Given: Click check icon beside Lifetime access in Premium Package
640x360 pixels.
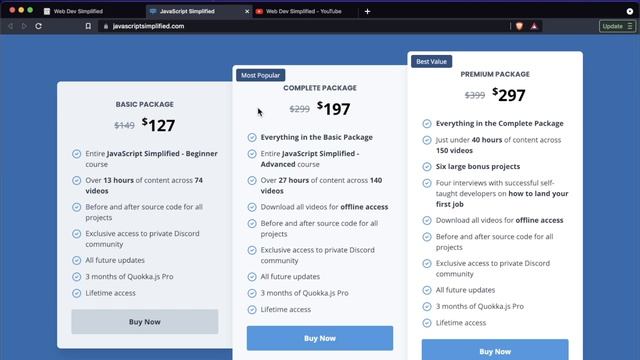Looking at the screenshot, I should tap(427, 323).
